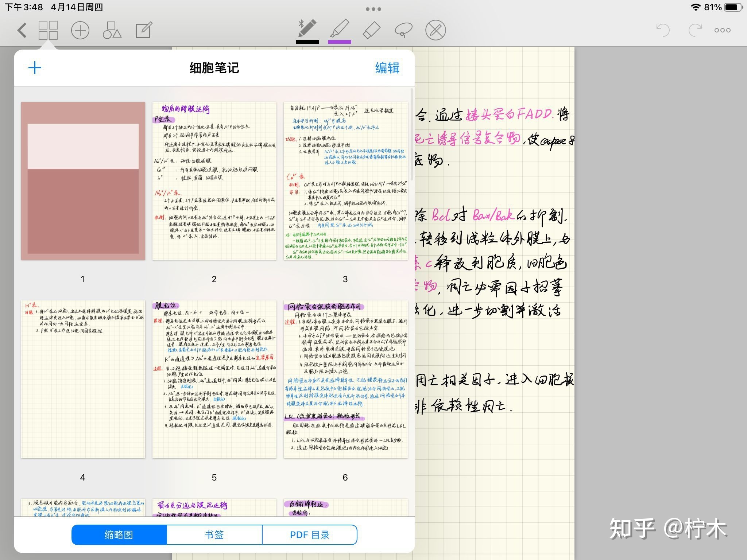Open page 5 thumbnail 膜电位
Image resolution: width=747 pixels, height=560 pixels.
pyautogui.click(x=214, y=379)
